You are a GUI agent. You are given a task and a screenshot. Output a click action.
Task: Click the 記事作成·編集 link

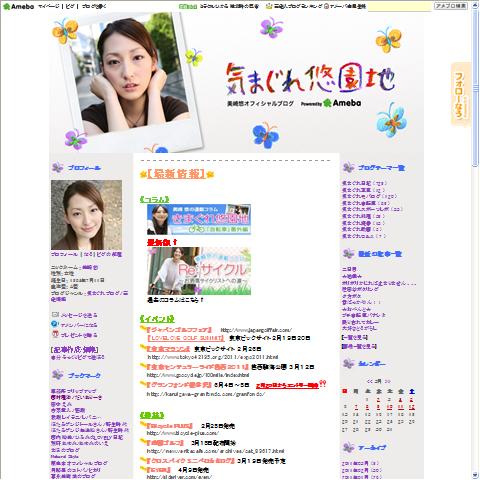[75, 350]
